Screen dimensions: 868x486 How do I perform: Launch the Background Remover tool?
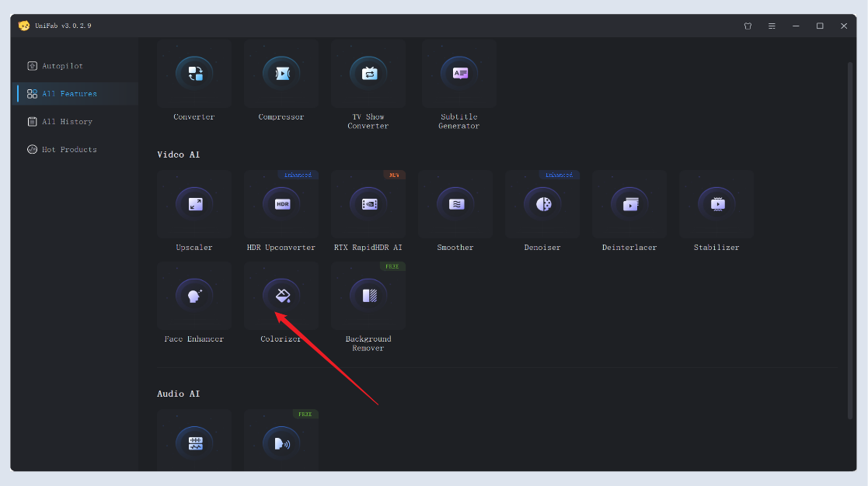tap(368, 296)
